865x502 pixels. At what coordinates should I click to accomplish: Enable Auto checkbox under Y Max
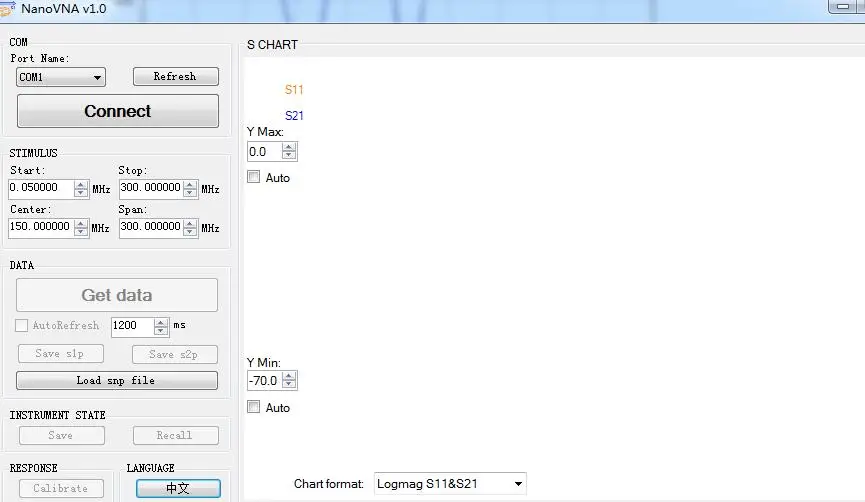coord(254,177)
